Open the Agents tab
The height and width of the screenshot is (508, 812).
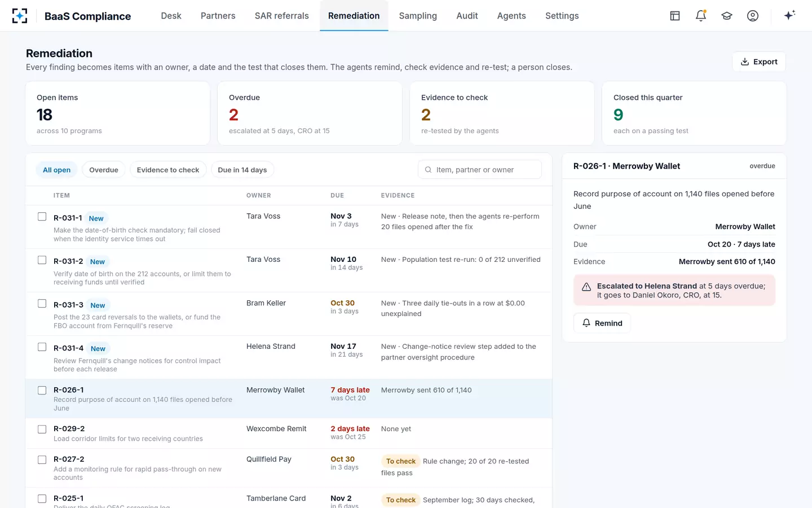click(511, 16)
